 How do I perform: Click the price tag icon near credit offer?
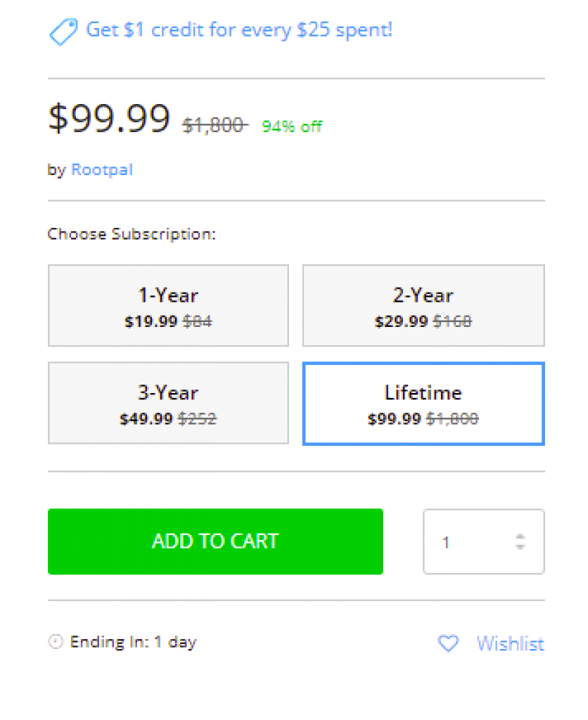pyautogui.click(x=63, y=32)
